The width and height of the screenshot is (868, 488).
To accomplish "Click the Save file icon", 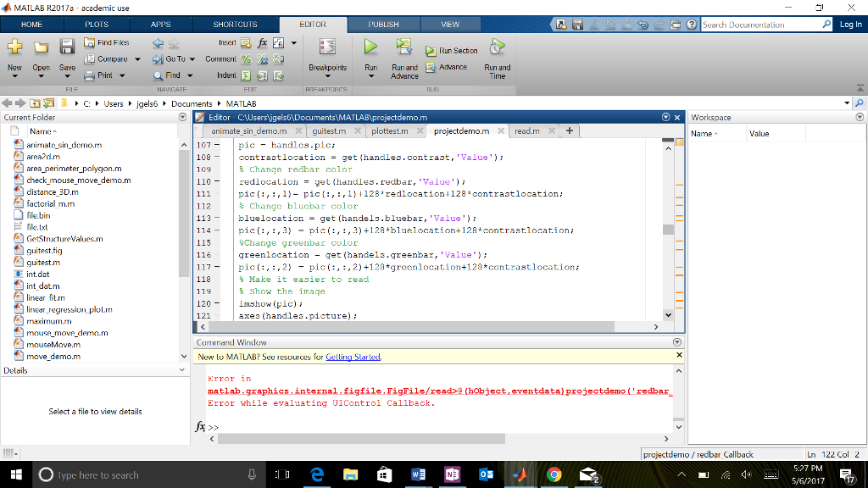I will pos(67,47).
